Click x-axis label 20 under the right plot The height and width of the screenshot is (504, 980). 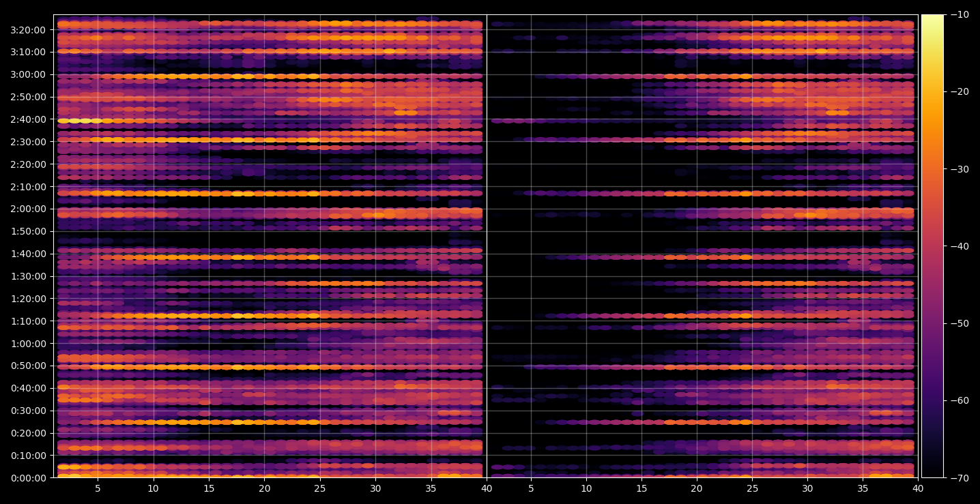point(697,489)
